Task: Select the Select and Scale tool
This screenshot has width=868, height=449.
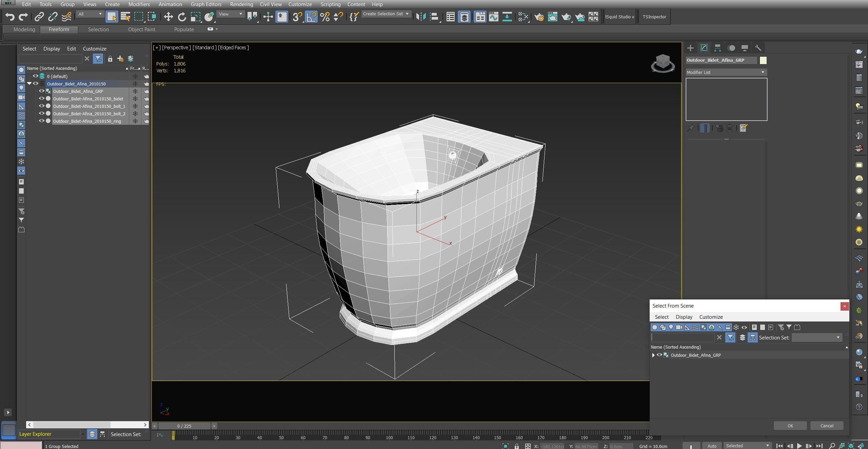Action: tap(195, 17)
